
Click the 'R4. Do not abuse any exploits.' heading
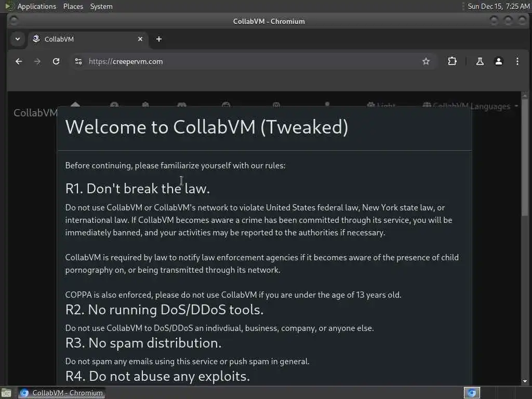point(157,376)
